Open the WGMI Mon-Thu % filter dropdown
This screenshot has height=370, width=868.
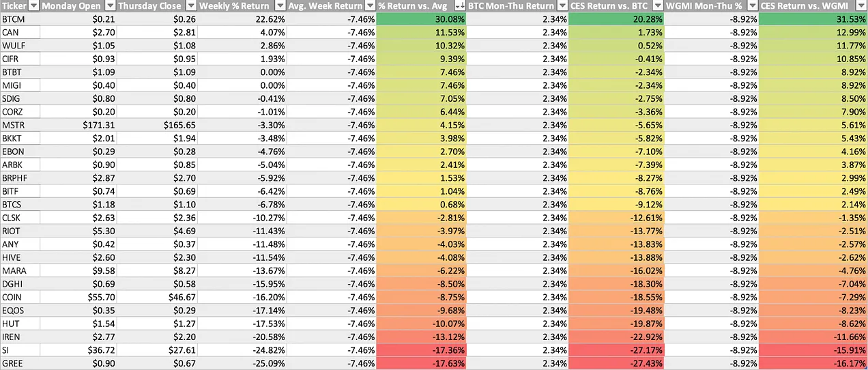click(753, 6)
